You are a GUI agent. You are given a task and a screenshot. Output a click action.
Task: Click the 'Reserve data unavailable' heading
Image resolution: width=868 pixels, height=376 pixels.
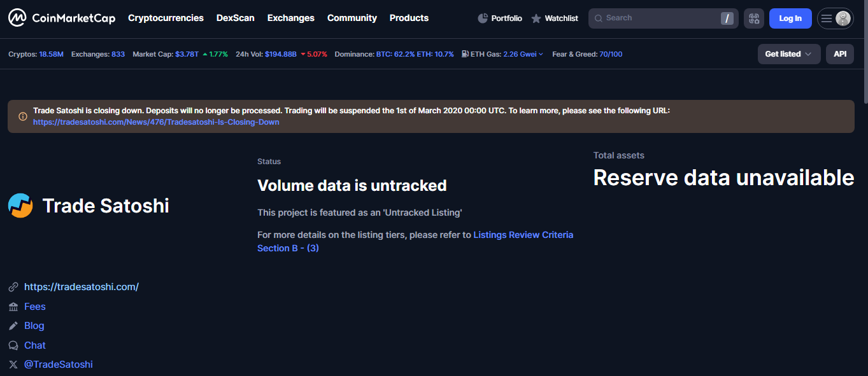[x=723, y=178]
